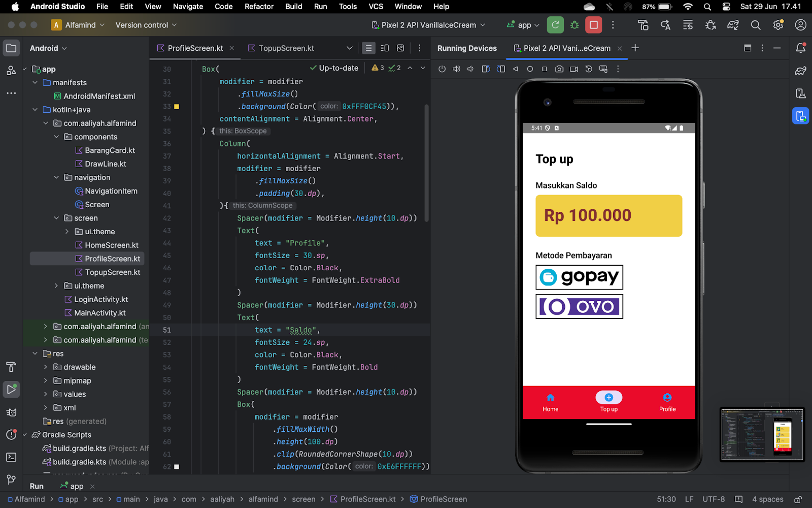The width and height of the screenshot is (812, 508).
Task: Rerun the app with the green button
Action: (555, 25)
